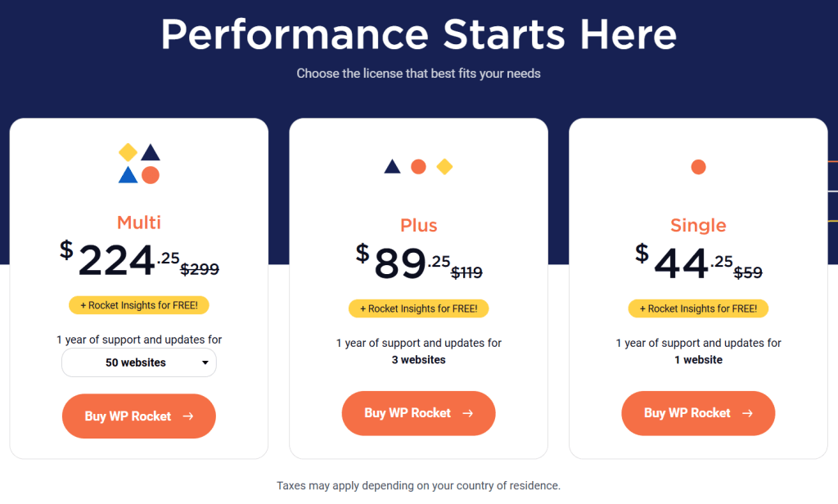Image resolution: width=838 pixels, height=504 pixels.
Task: Open the websites count dropdown on Multi plan
Action: coord(138,362)
